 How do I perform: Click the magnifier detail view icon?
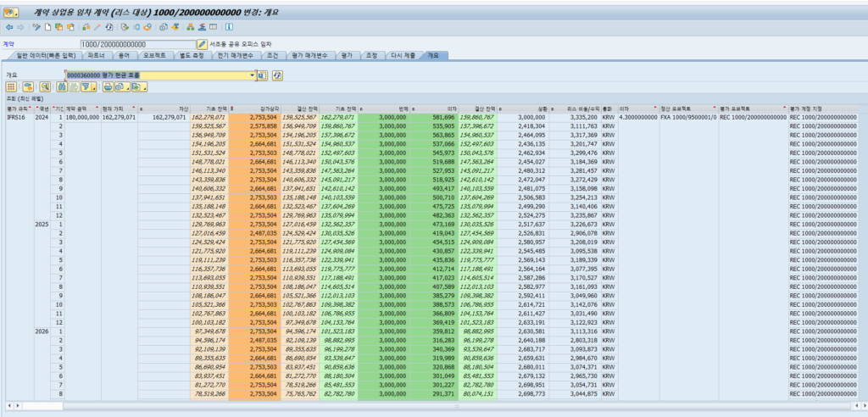(45, 87)
